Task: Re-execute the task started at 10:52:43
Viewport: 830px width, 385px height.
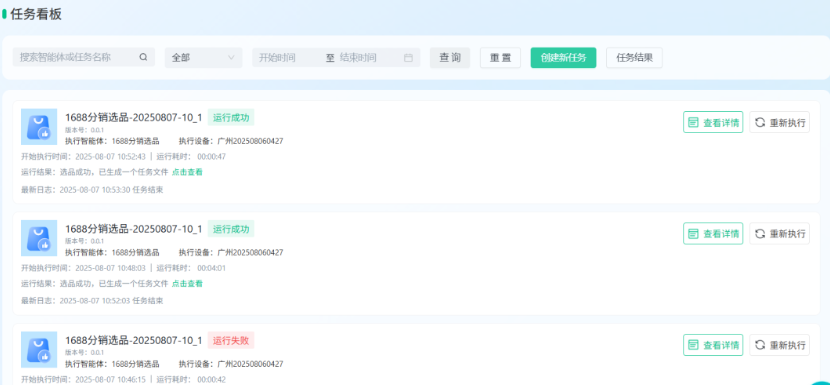Action: click(x=779, y=122)
